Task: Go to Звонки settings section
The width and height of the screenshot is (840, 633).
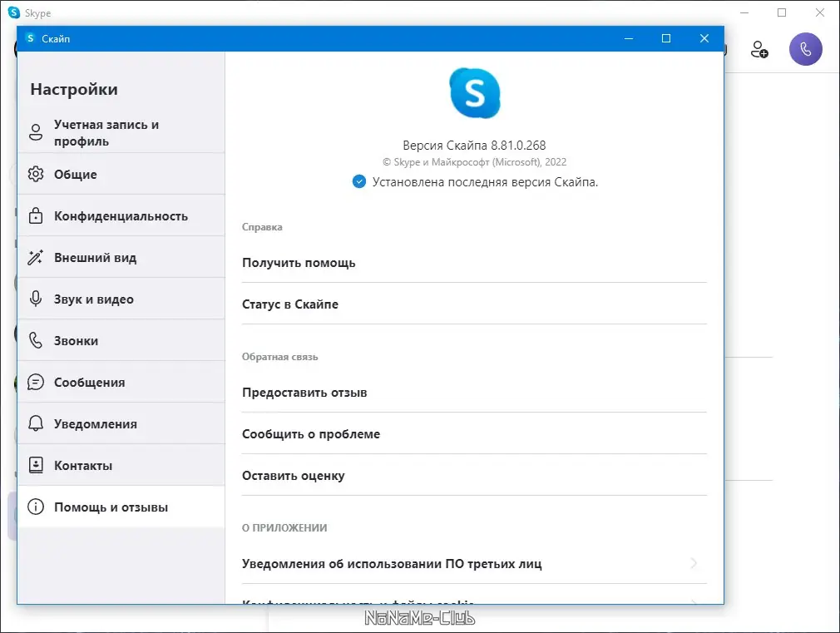Action: click(x=121, y=341)
